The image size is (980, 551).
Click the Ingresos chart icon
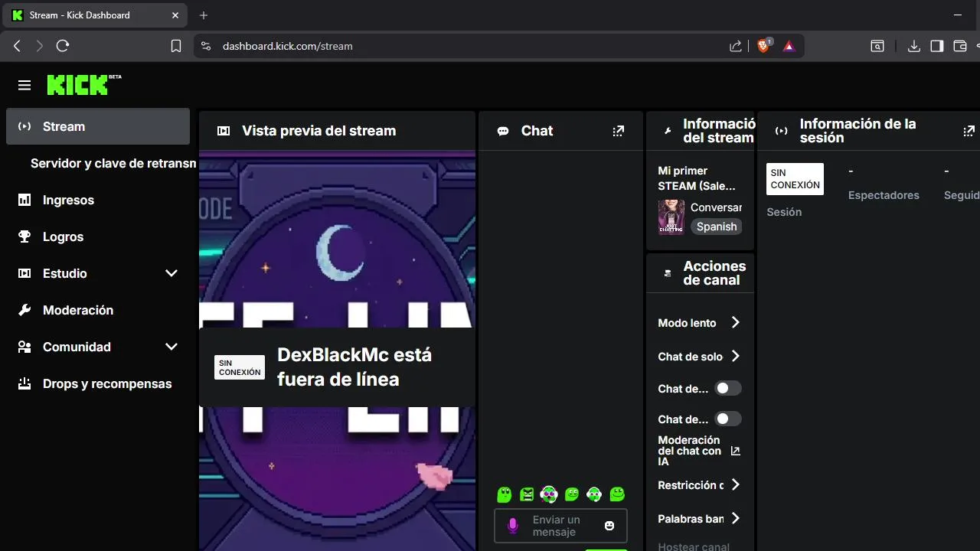(x=24, y=200)
